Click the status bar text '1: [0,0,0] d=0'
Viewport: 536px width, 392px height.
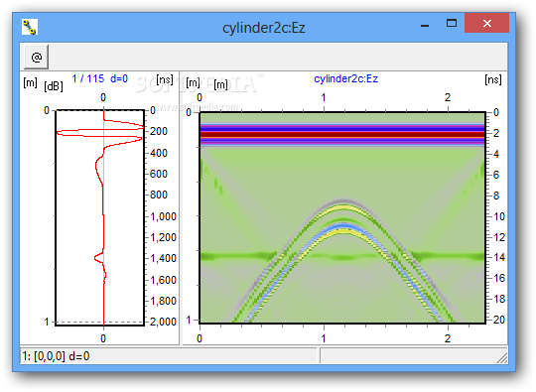(56, 356)
